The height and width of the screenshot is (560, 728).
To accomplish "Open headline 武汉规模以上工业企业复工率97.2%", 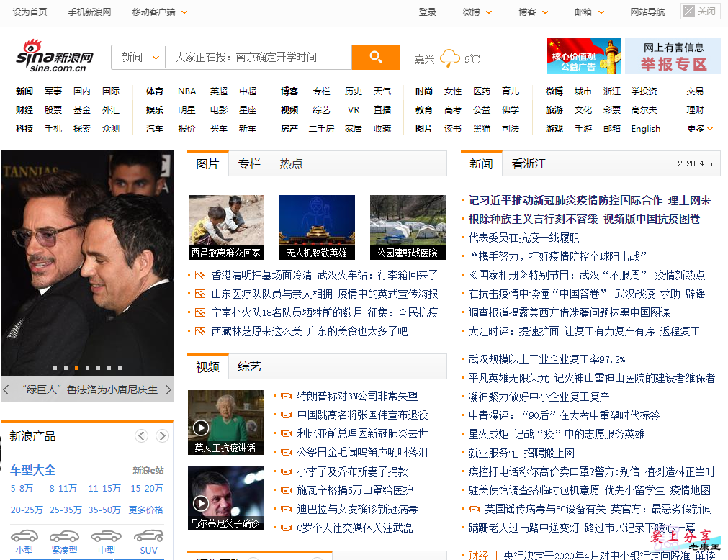I will 547,359.
